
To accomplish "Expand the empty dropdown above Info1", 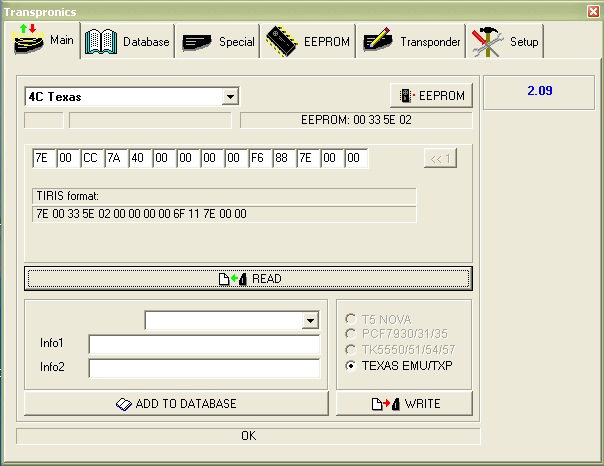I will pos(310,321).
